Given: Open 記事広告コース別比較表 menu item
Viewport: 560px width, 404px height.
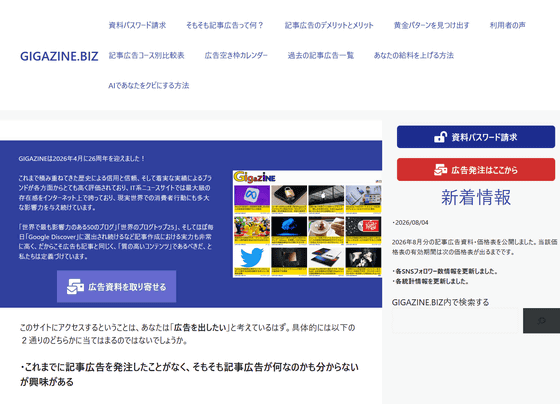Looking at the screenshot, I should 146,55.
